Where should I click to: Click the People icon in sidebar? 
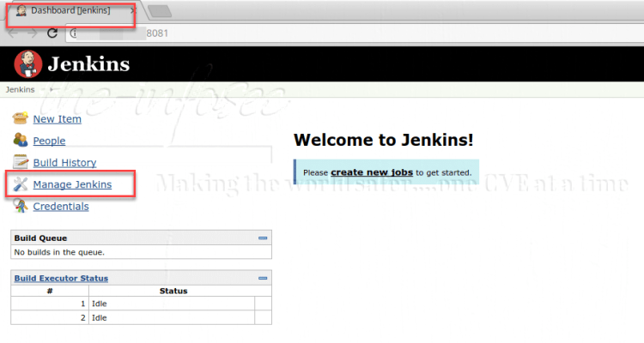pos(21,140)
